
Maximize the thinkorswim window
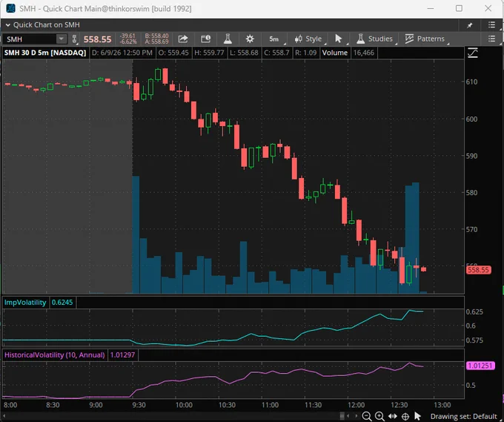coord(459,8)
